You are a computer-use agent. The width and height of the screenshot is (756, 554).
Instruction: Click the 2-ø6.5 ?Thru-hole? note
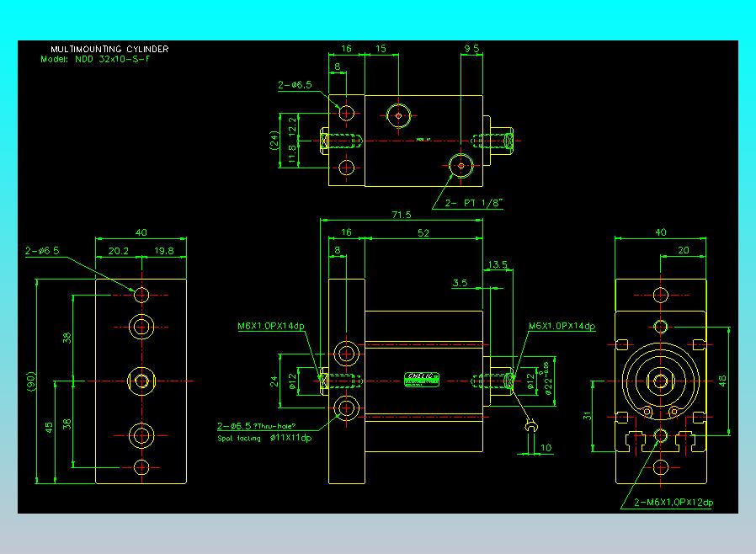pyautogui.click(x=256, y=426)
